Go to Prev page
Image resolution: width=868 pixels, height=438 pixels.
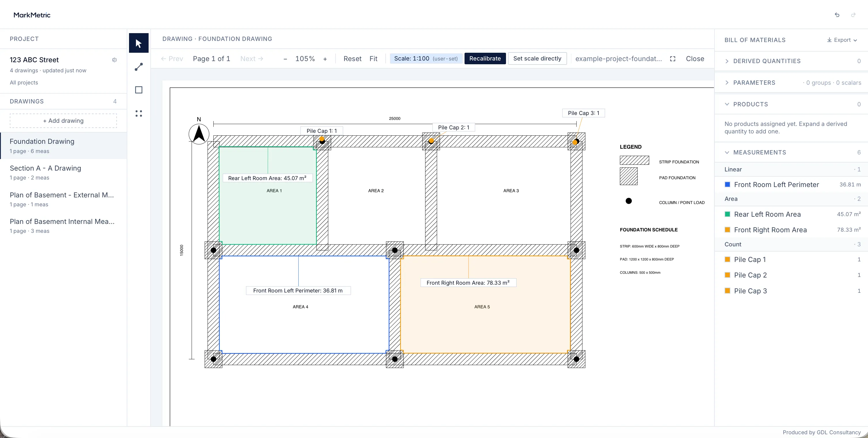coord(172,59)
